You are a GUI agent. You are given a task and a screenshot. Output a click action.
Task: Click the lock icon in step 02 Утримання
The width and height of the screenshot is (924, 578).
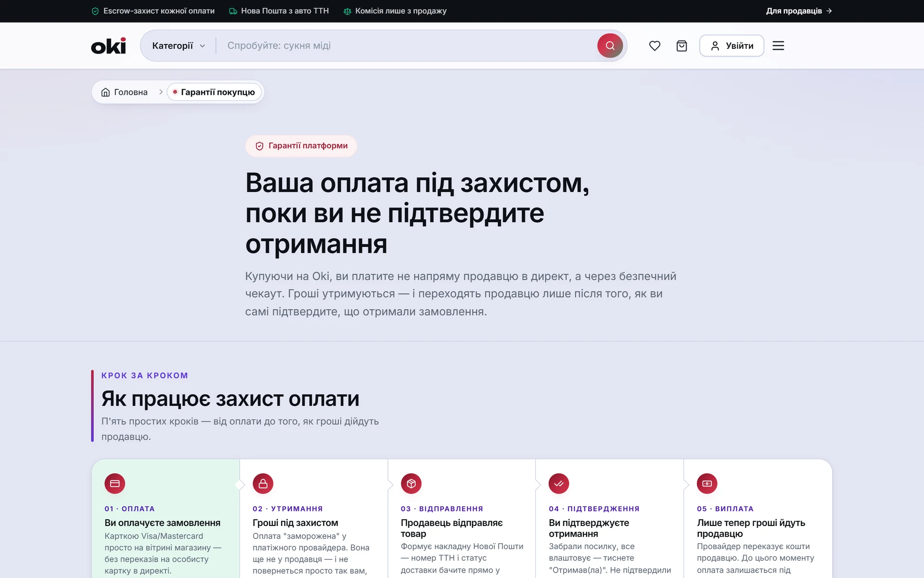pyautogui.click(x=263, y=484)
